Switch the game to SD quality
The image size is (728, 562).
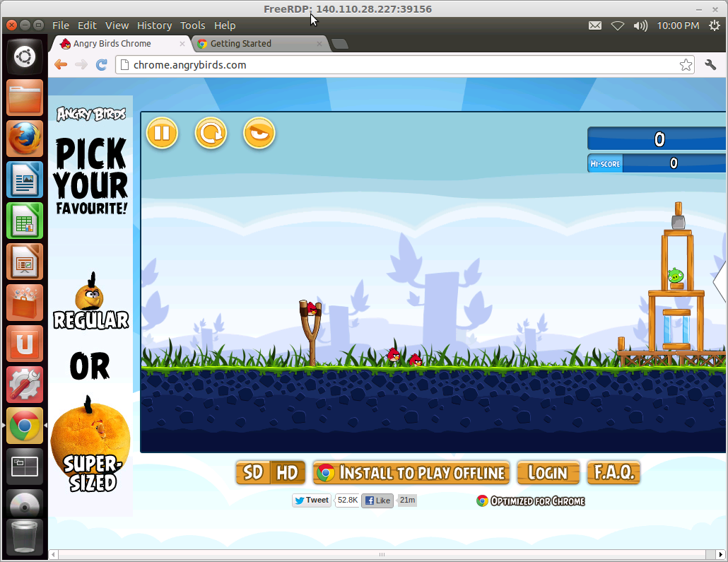(253, 473)
